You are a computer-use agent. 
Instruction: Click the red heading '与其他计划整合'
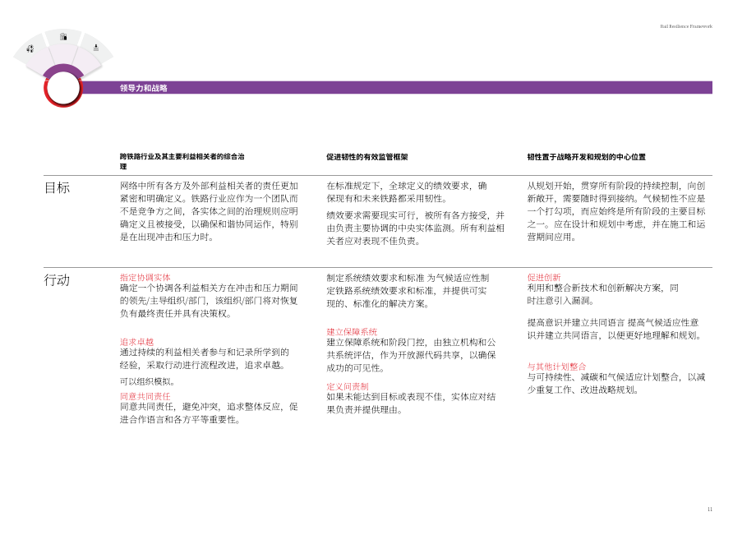tap(556, 367)
